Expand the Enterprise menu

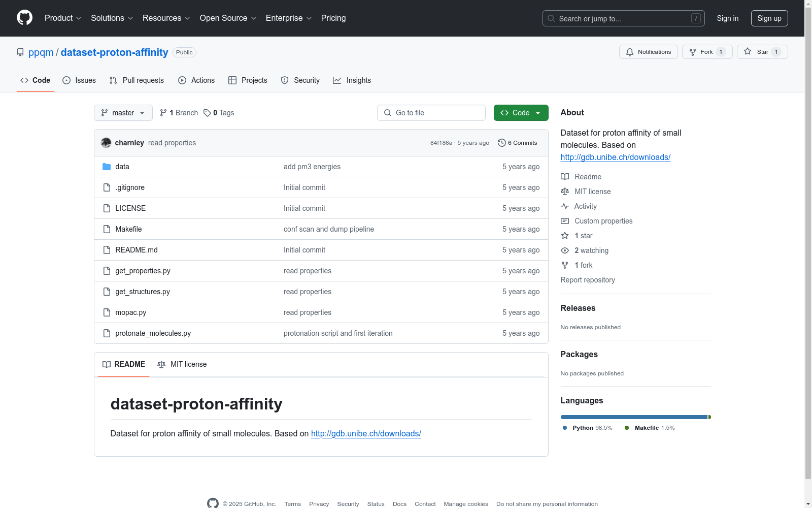click(x=289, y=18)
